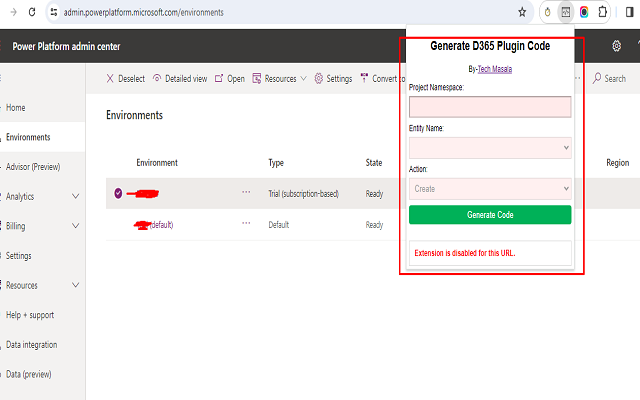The height and width of the screenshot is (400, 640).
Task: Bookmark this page with the star icon
Action: 522,12
